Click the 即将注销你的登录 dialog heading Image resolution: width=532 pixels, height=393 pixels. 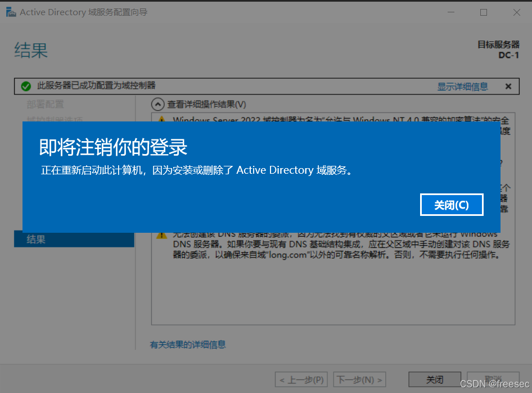[x=113, y=147]
